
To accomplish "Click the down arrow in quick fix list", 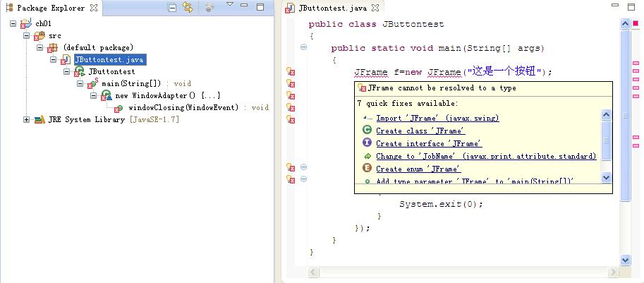I will tap(606, 177).
